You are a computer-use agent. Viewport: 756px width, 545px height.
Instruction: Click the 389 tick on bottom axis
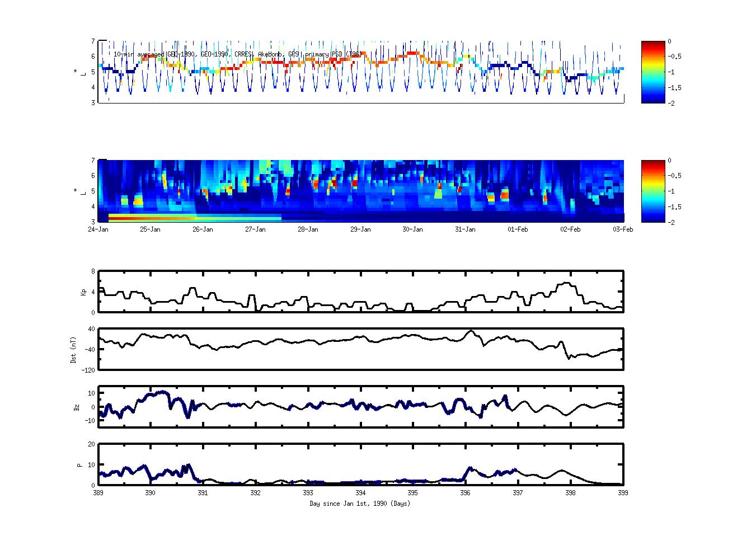click(x=98, y=493)
